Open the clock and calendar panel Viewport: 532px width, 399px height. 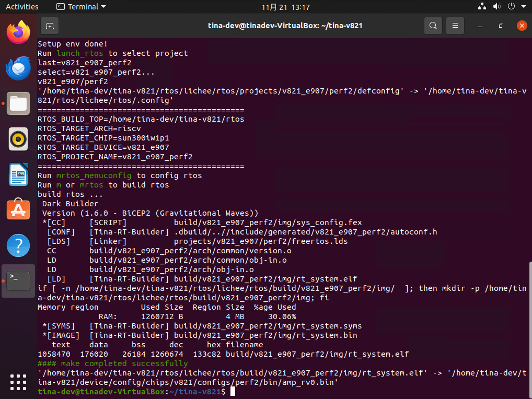tap(285, 7)
